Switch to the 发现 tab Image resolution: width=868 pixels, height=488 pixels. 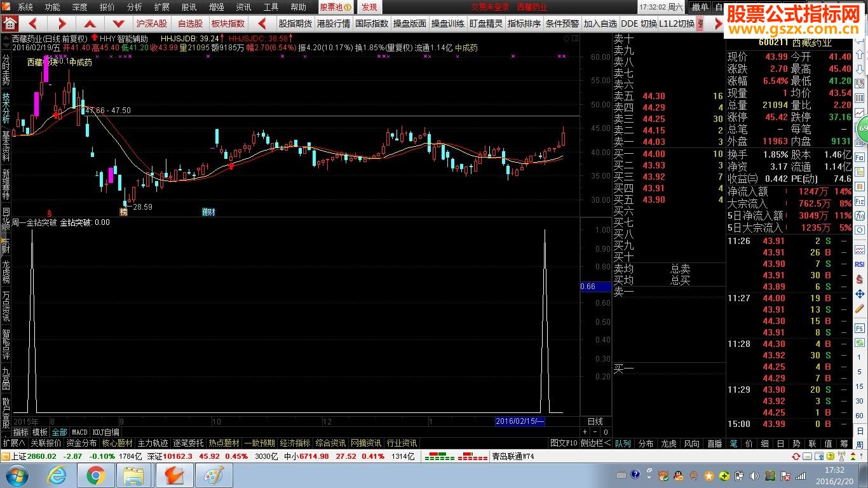coord(369,7)
